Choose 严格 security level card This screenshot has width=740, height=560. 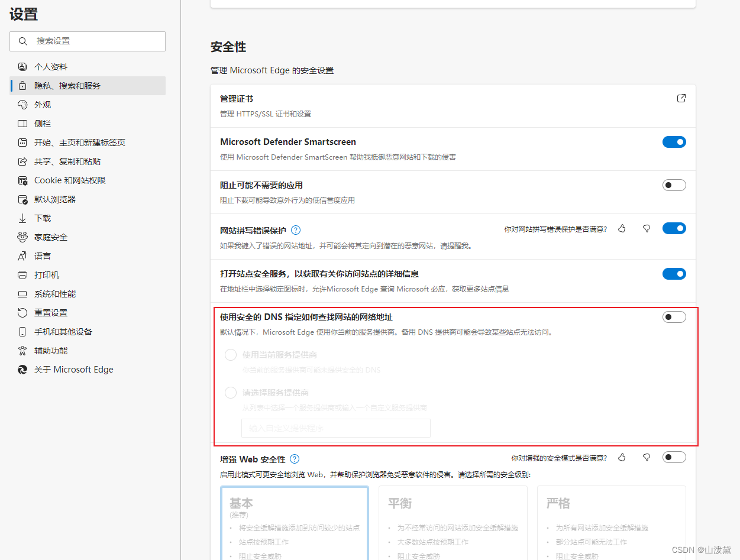612,523
